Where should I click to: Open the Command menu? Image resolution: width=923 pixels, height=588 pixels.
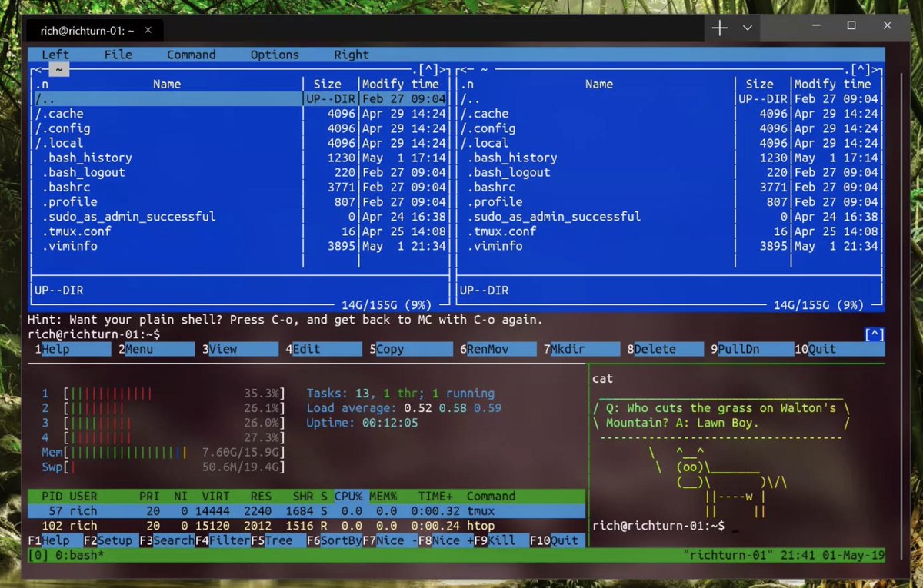pos(192,55)
